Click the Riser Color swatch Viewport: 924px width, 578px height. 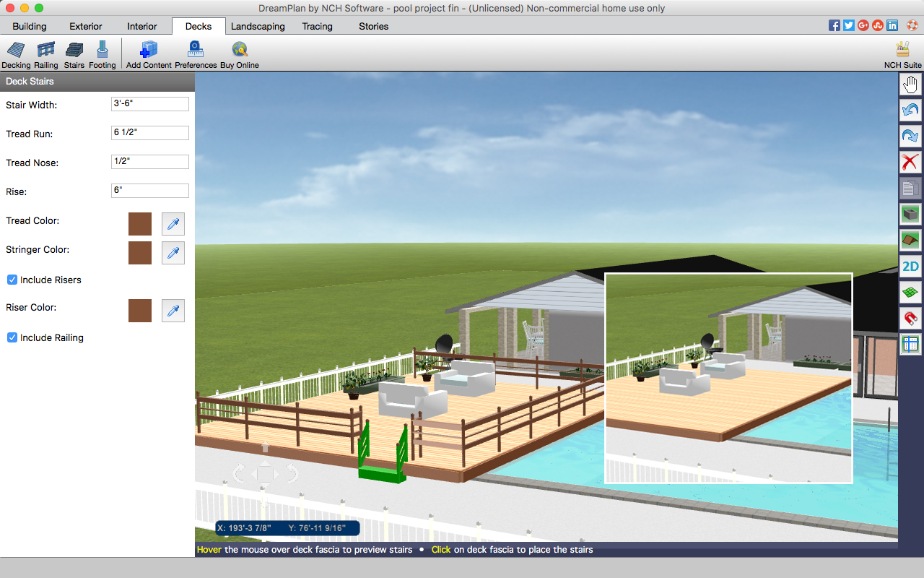pos(140,311)
